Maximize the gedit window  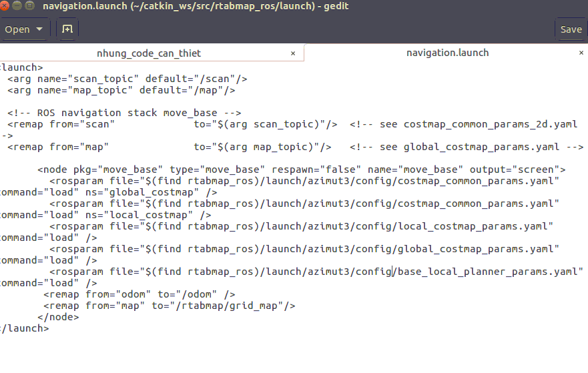click(31, 7)
